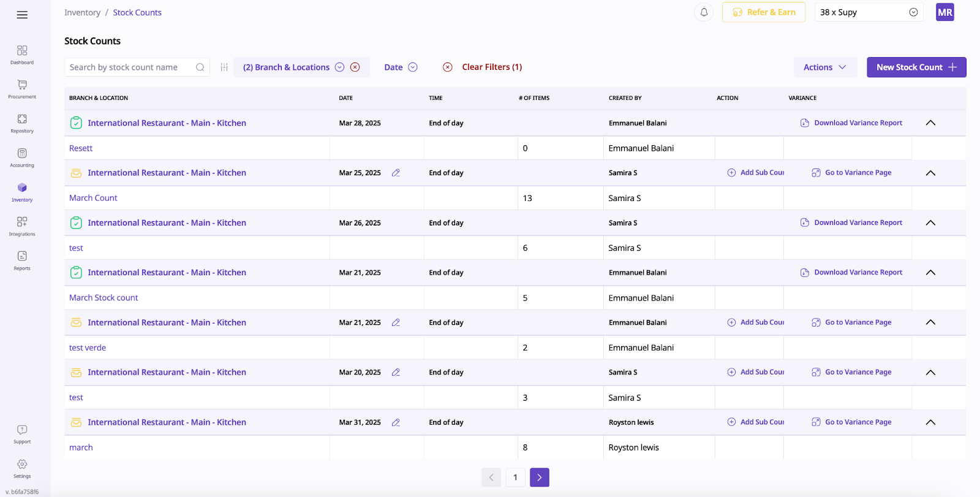Image resolution: width=980 pixels, height=497 pixels.
Task: Download Variance Report for Mar 26 count
Action: click(851, 223)
